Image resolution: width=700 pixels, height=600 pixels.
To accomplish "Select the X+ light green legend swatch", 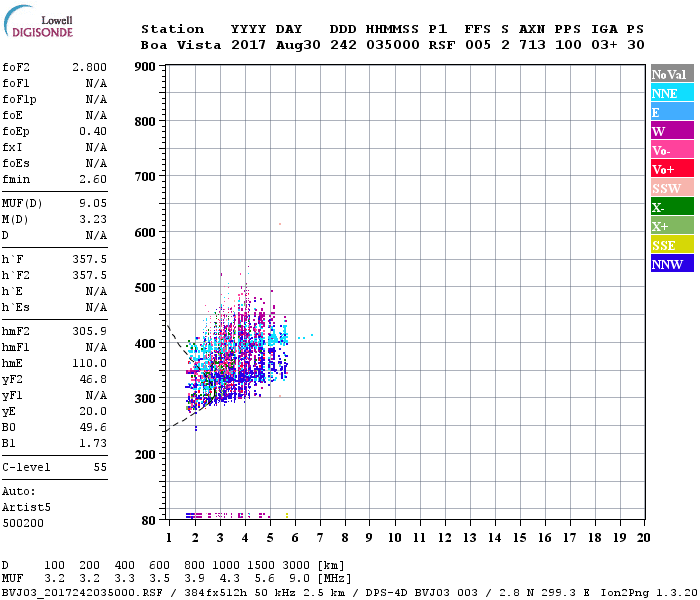I will pos(672,225).
